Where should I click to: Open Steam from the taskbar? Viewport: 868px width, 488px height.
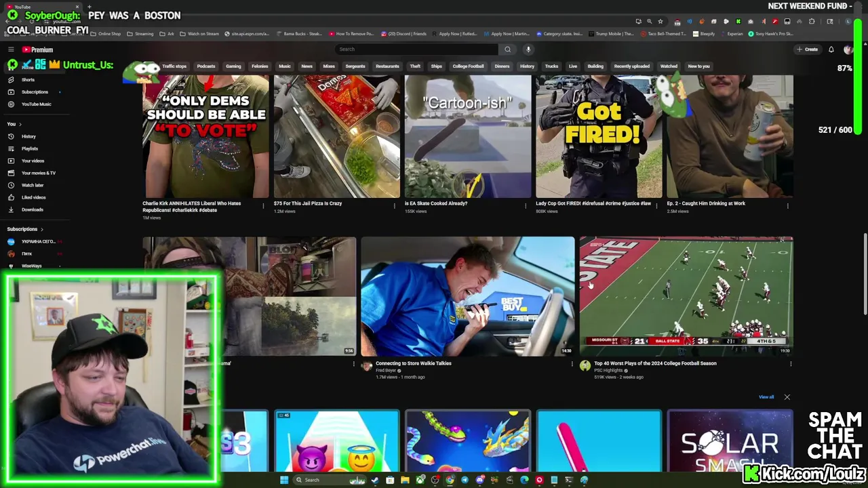375,480
